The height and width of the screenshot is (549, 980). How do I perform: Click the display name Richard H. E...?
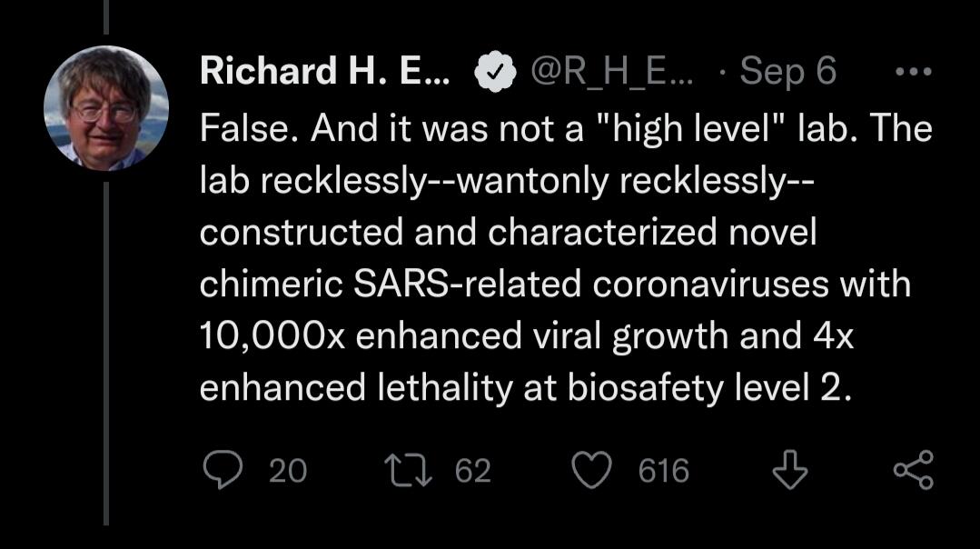coord(324,72)
